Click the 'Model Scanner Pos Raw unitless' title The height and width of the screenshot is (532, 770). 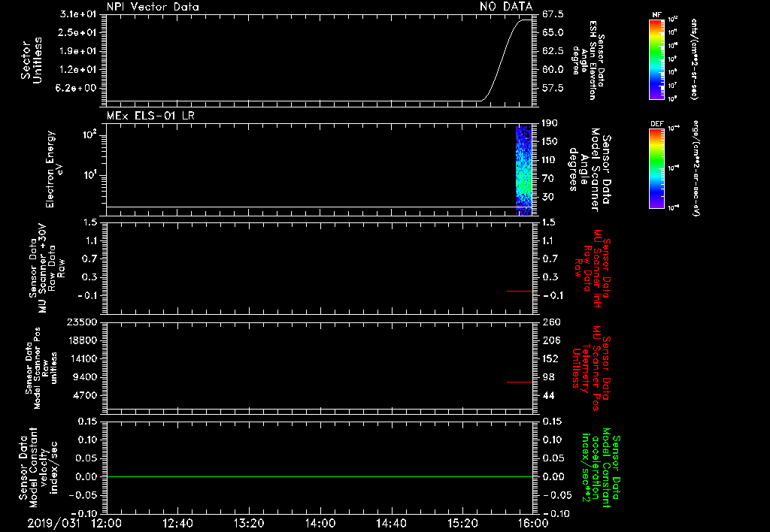coord(41,368)
